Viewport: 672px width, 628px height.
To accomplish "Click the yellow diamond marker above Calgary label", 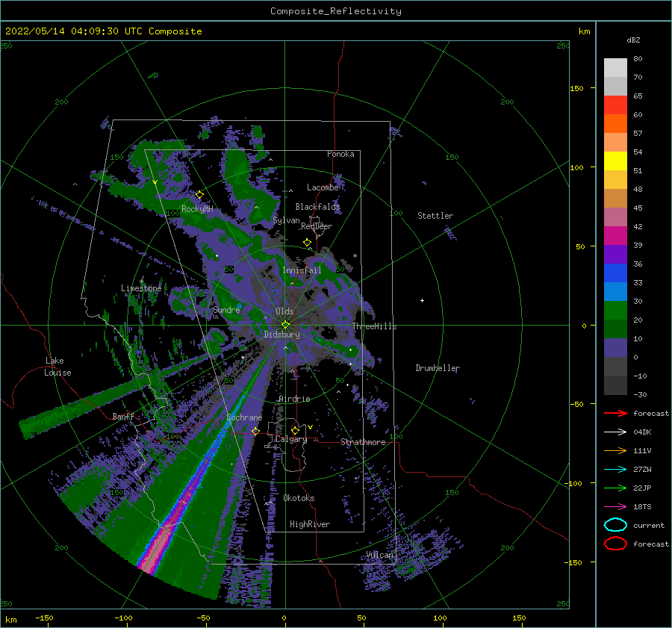I will pyautogui.click(x=295, y=430).
